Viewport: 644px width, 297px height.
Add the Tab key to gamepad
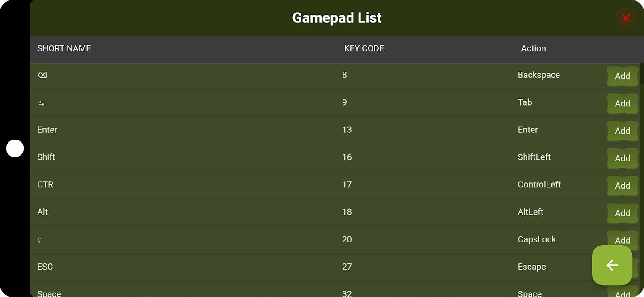[622, 103]
